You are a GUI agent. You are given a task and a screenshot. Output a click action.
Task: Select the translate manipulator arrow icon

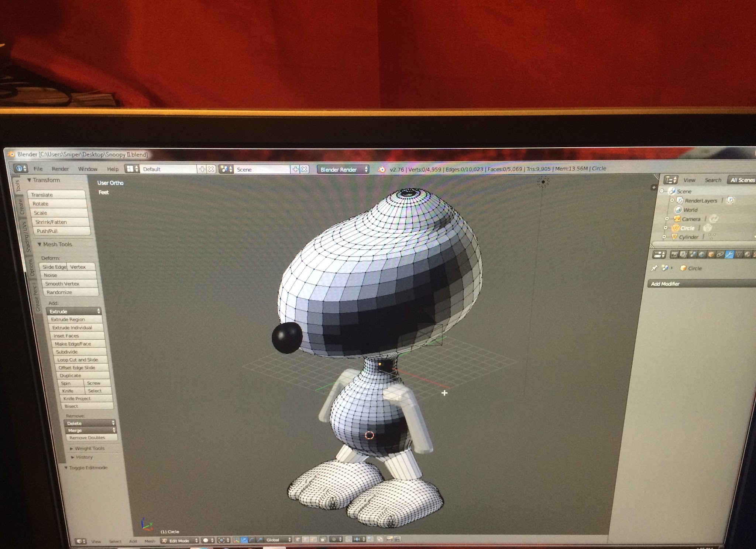coord(244,540)
